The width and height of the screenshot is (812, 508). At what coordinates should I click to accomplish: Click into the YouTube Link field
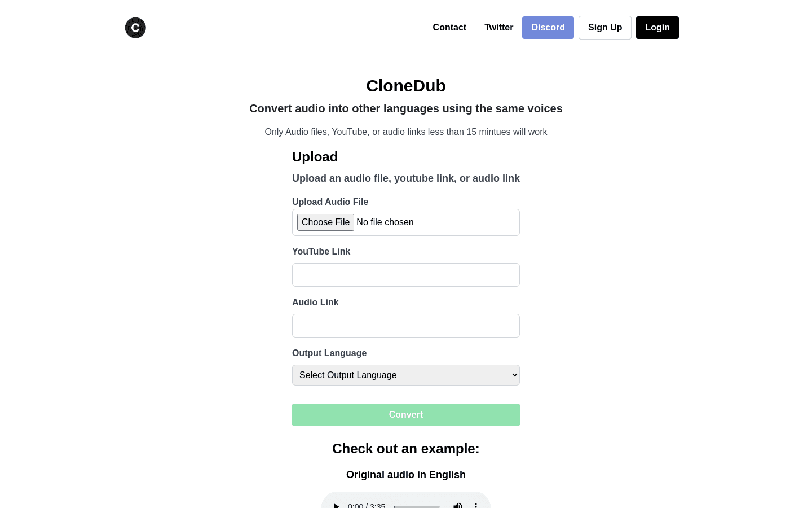(x=406, y=275)
